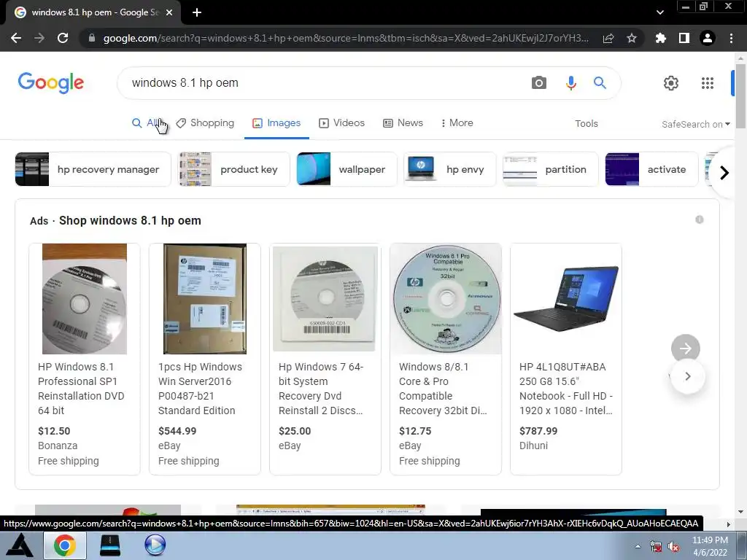This screenshot has height=560, width=747.
Task: Open Windows 8/8.1 Core & Pro listing
Action: [443, 389]
